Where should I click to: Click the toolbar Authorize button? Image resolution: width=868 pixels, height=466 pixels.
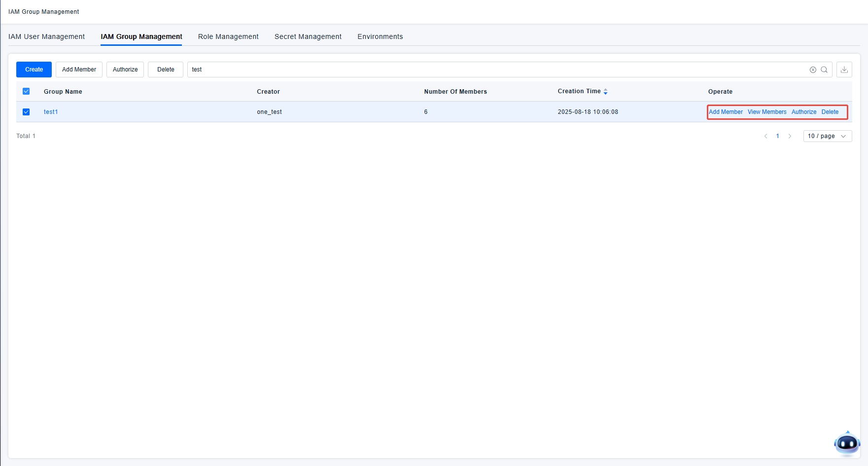[125, 70]
